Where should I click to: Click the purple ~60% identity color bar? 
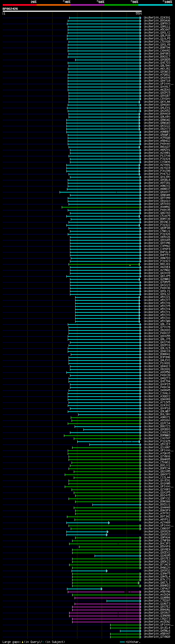click(87, 5)
